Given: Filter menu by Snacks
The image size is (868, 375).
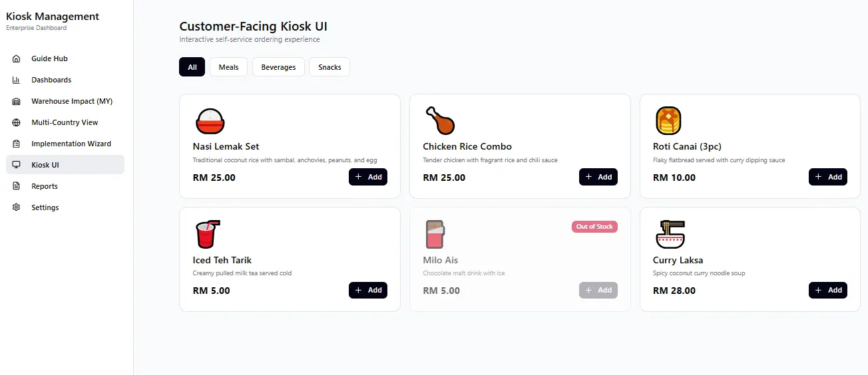Looking at the screenshot, I should coord(329,67).
